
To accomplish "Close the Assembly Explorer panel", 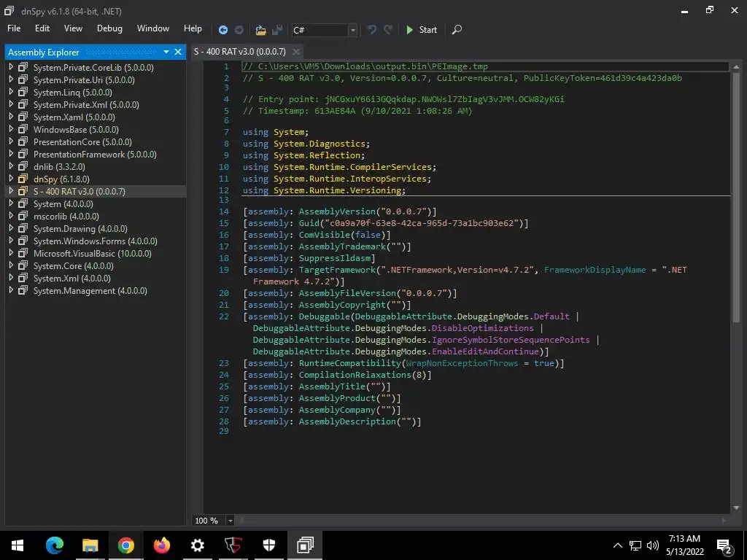I will pyautogui.click(x=178, y=52).
